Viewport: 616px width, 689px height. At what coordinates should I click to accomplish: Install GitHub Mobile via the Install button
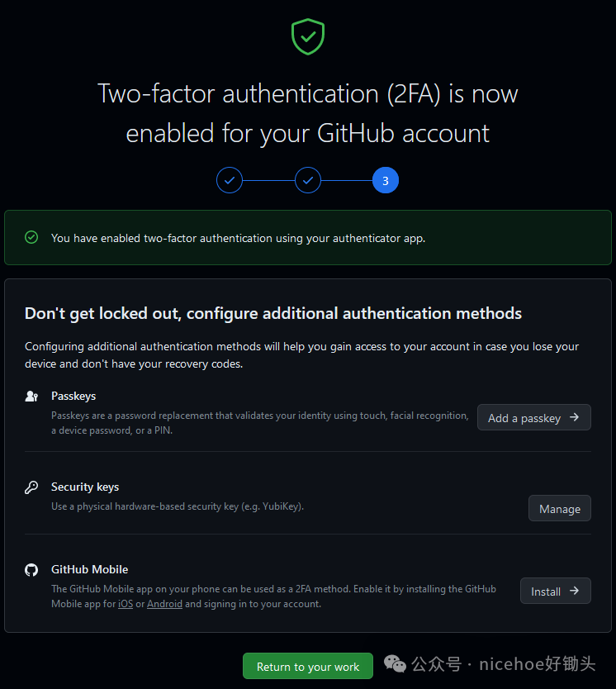555,591
